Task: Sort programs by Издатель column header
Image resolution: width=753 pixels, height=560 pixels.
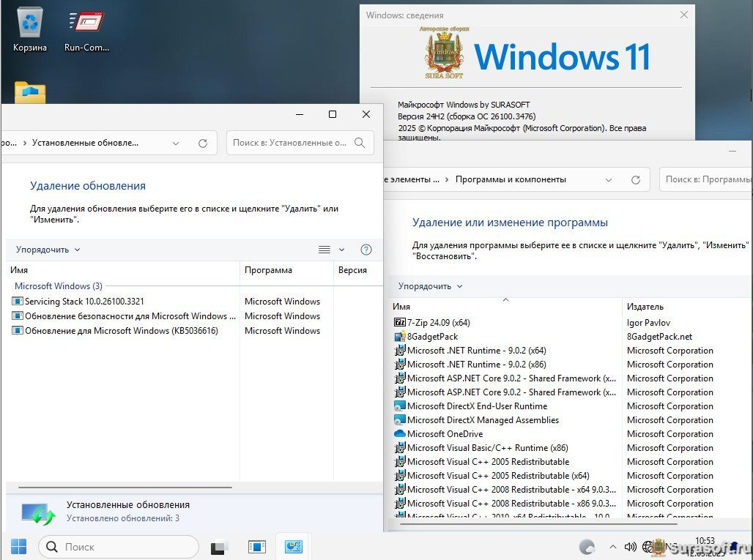Action: [x=687, y=307]
